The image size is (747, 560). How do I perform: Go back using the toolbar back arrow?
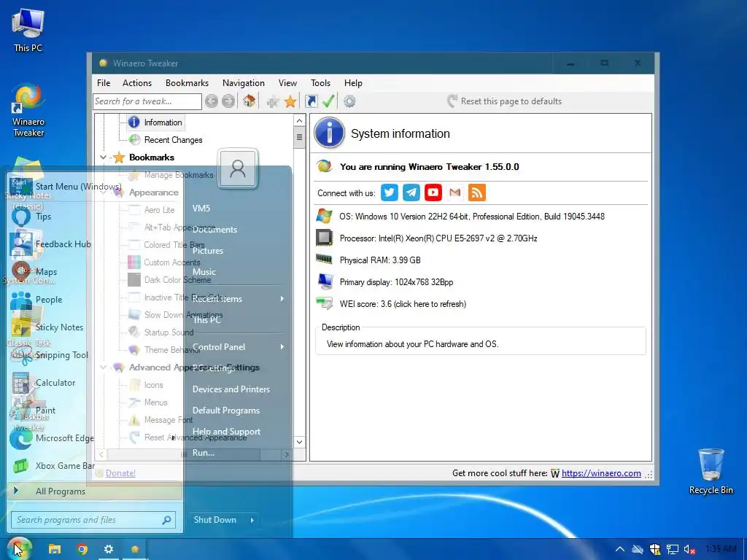[212, 101]
